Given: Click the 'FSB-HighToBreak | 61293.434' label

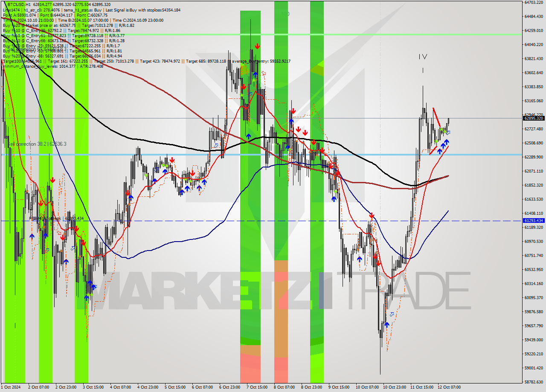Looking at the screenshot, I should tap(56, 218).
